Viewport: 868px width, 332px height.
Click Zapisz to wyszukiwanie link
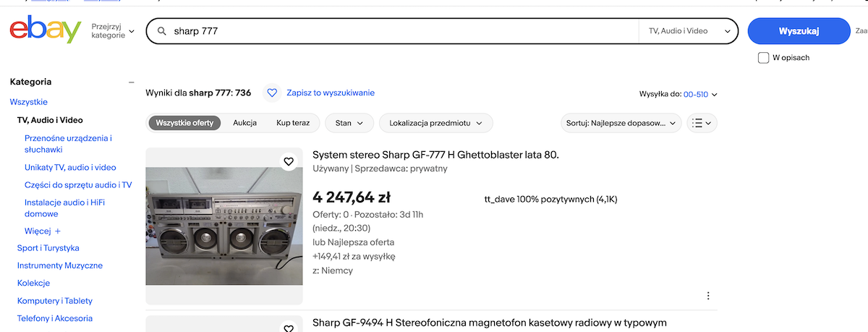[331, 93]
